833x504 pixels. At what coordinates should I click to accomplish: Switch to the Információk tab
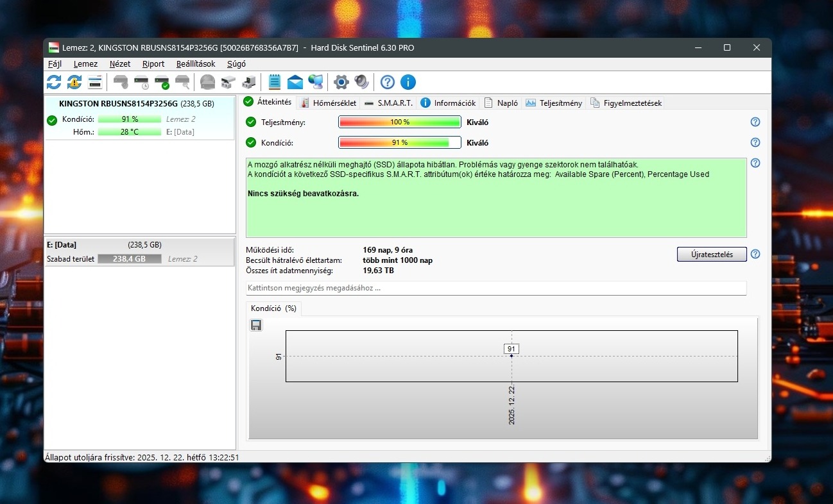pyautogui.click(x=448, y=103)
